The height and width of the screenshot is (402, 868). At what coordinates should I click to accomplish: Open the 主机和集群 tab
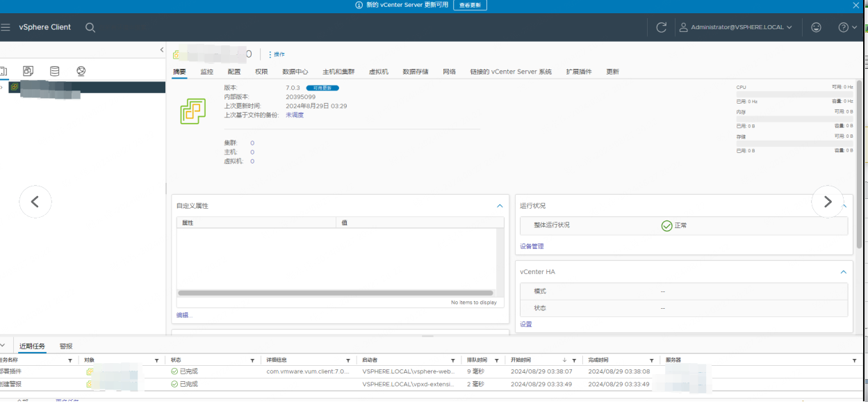pos(338,72)
